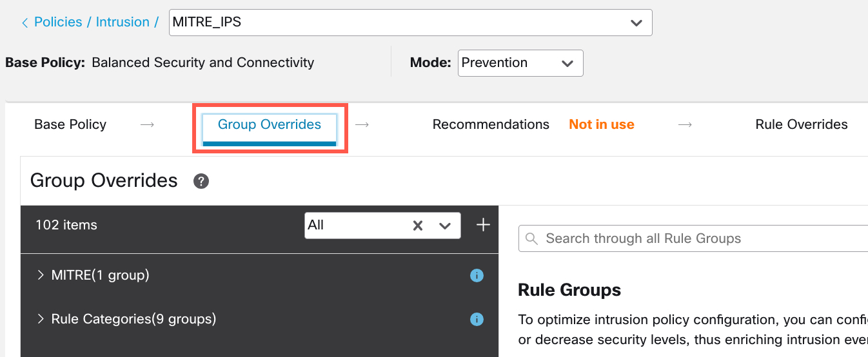Select the Group Overrides tab
The image size is (868, 357).
pos(270,124)
